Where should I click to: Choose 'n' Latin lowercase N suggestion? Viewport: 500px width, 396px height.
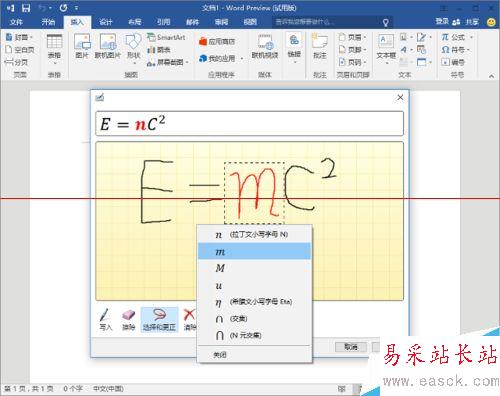coord(254,235)
